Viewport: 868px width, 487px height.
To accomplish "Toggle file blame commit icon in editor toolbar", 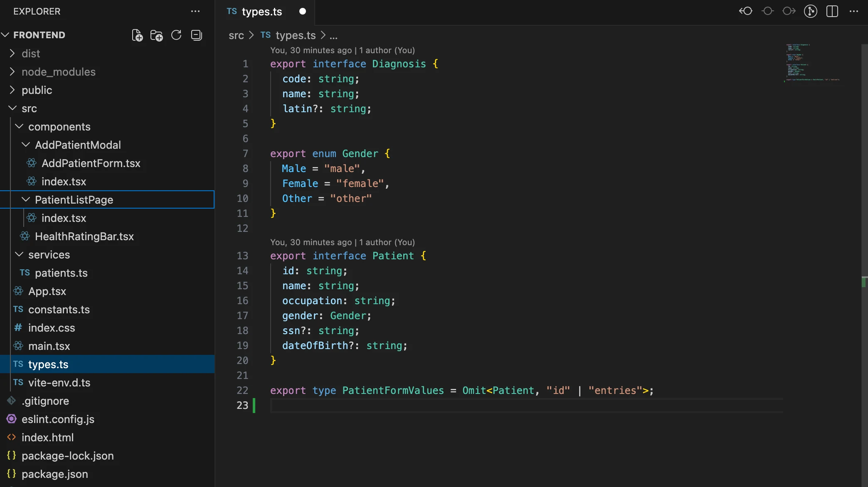I will (x=767, y=11).
